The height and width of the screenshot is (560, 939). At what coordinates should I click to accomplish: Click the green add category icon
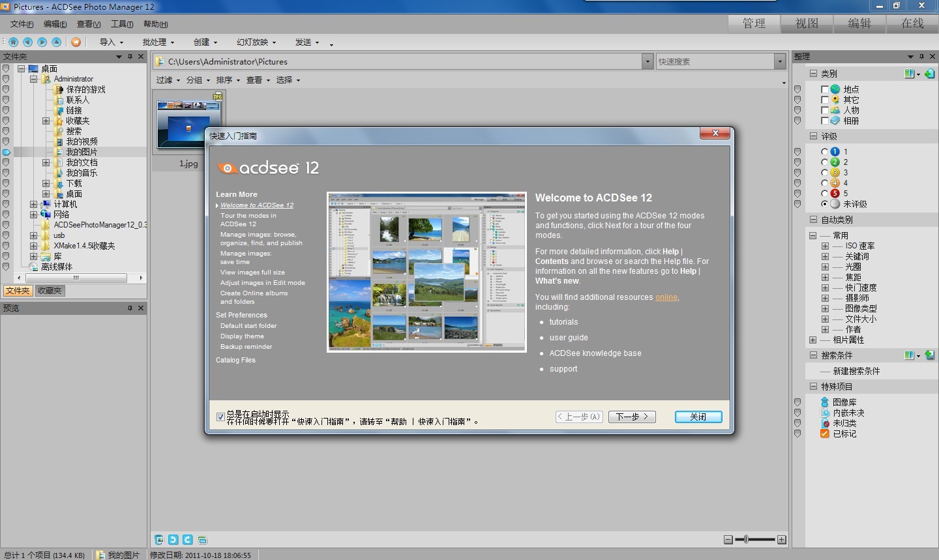point(930,74)
